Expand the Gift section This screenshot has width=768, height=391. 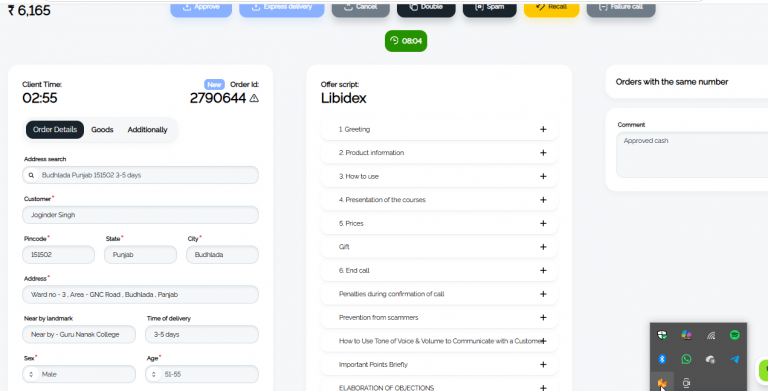click(x=439, y=247)
